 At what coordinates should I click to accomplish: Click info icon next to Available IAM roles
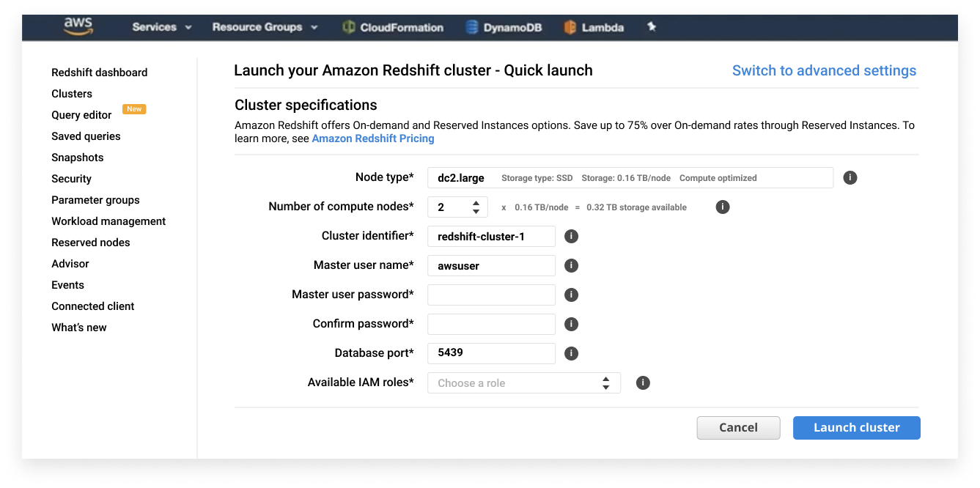[643, 383]
